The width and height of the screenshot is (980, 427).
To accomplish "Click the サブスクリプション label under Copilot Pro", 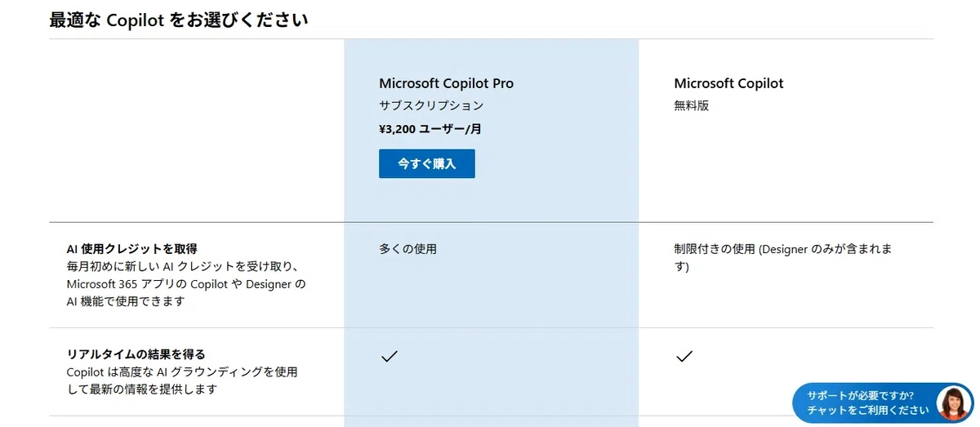I will tap(431, 106).
